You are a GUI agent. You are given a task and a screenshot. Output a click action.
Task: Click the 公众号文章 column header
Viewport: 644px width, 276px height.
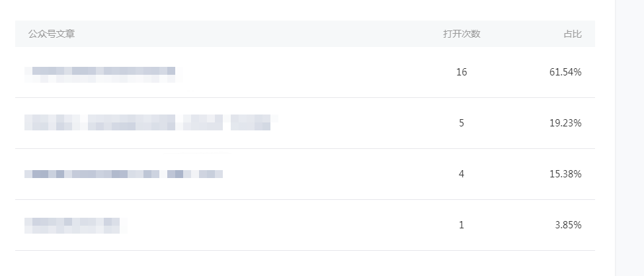[x=52, y=34]
